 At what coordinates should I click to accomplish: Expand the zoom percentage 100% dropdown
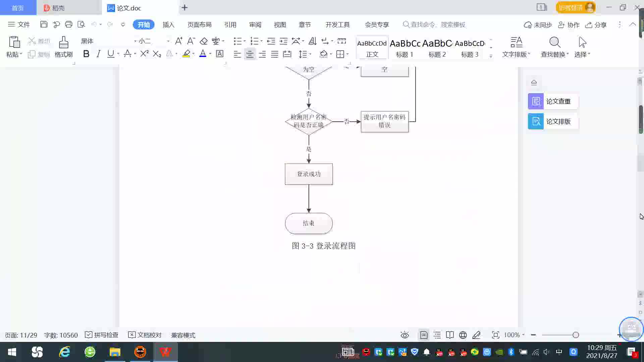click(523, 335)
